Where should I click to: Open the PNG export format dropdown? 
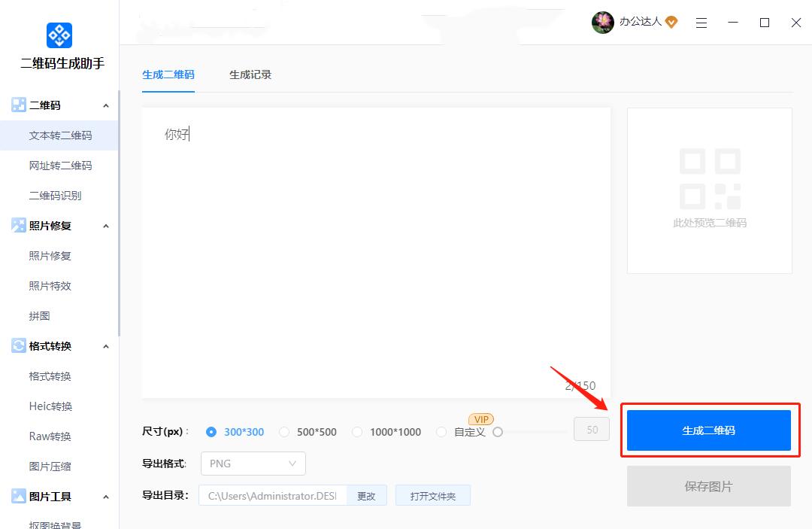(253, 464)
